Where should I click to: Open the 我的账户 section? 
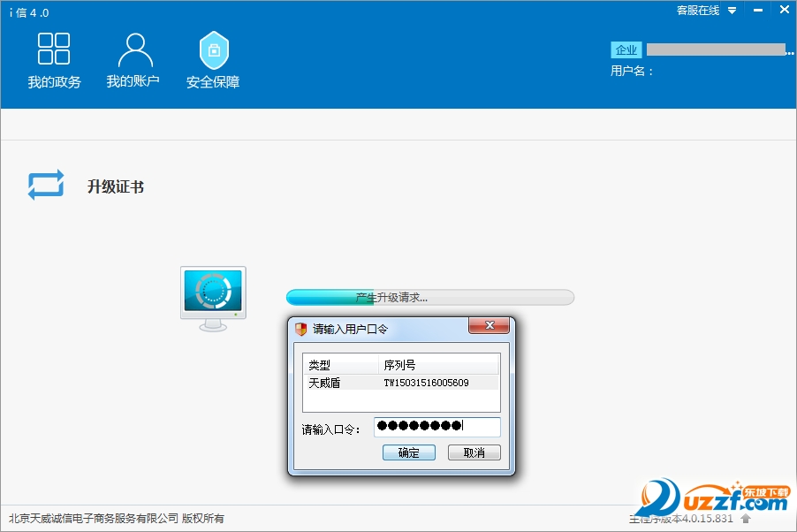pos(133,60)
